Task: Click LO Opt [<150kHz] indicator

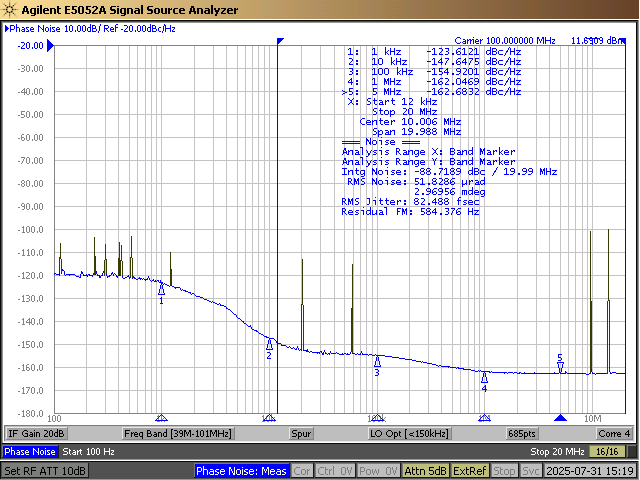Action: click(409, 433)
